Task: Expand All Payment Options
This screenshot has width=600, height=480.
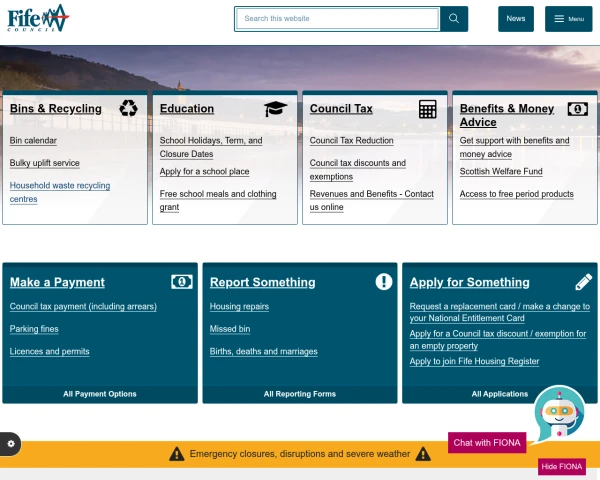Action: (100, 394)
